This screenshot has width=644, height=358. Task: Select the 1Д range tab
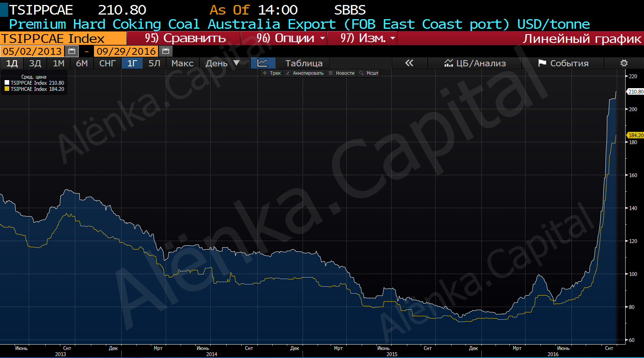[12, 63]
